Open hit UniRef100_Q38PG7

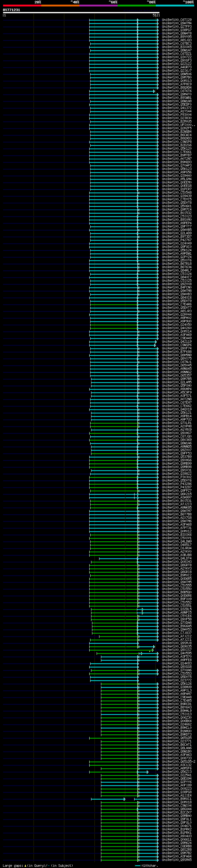[177, 30]
